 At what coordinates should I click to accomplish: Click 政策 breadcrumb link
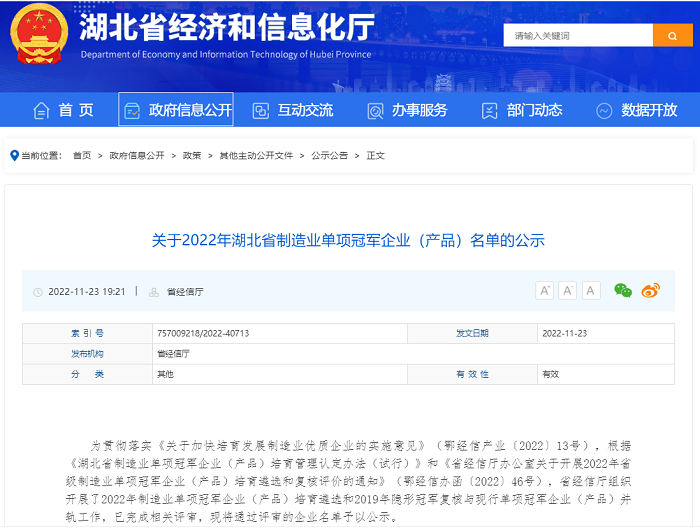(192, 156)
